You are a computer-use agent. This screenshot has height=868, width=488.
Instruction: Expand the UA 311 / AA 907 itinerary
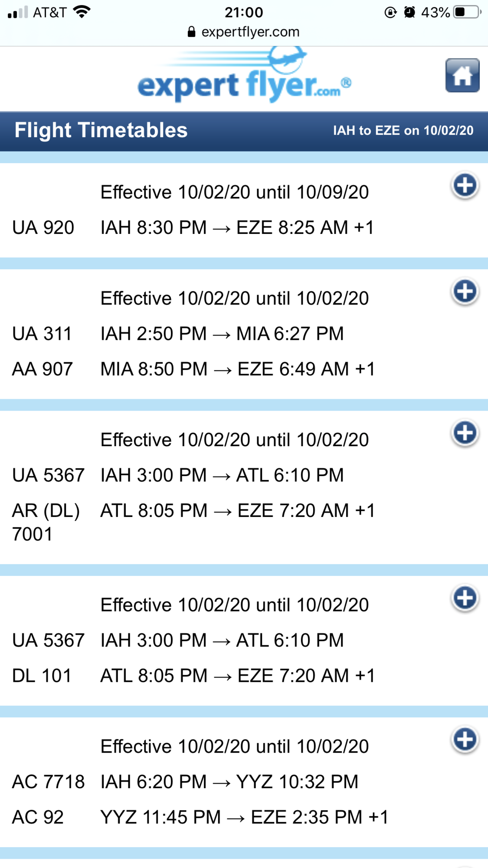coord(465,292)
